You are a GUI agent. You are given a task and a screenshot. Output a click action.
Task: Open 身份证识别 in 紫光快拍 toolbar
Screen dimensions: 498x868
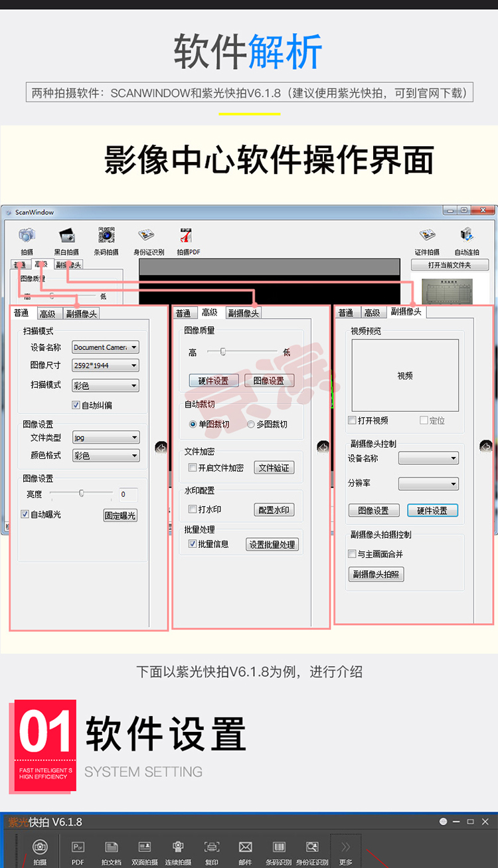pos(312,847)
